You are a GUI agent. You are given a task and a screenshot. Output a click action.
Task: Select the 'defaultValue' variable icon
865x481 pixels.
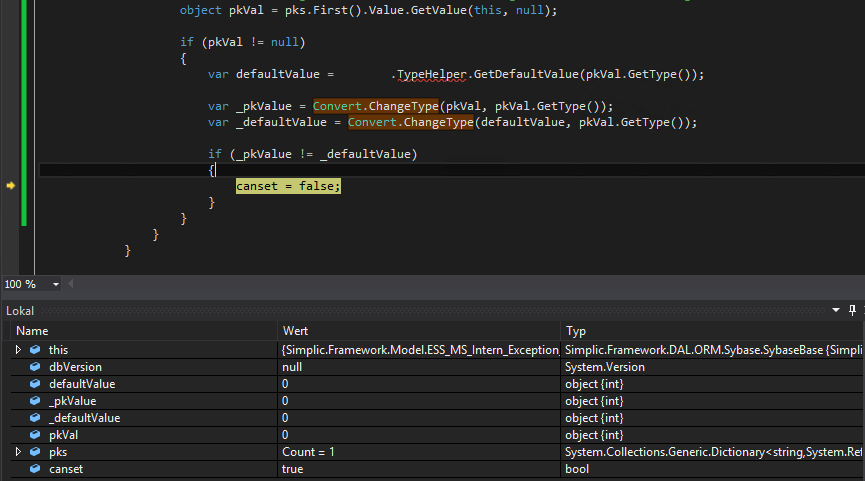coord(35,384)
